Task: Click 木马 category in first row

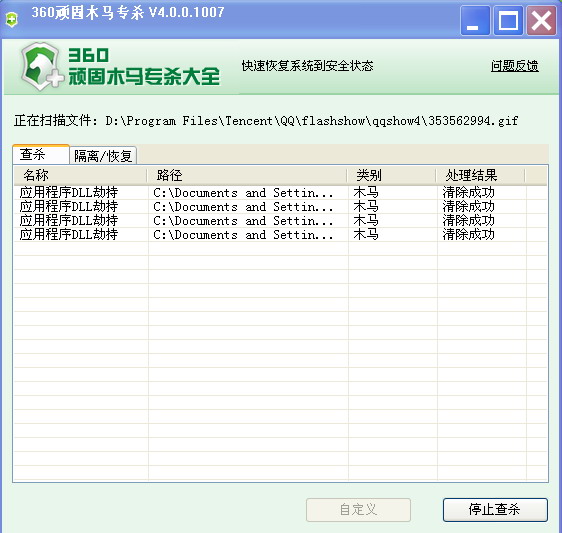Action: 366,192
